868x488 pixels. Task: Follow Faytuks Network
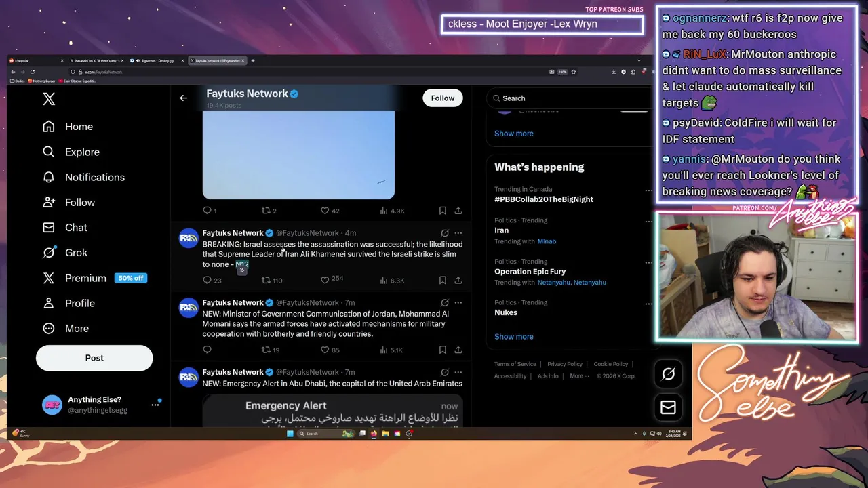point(443,98)
